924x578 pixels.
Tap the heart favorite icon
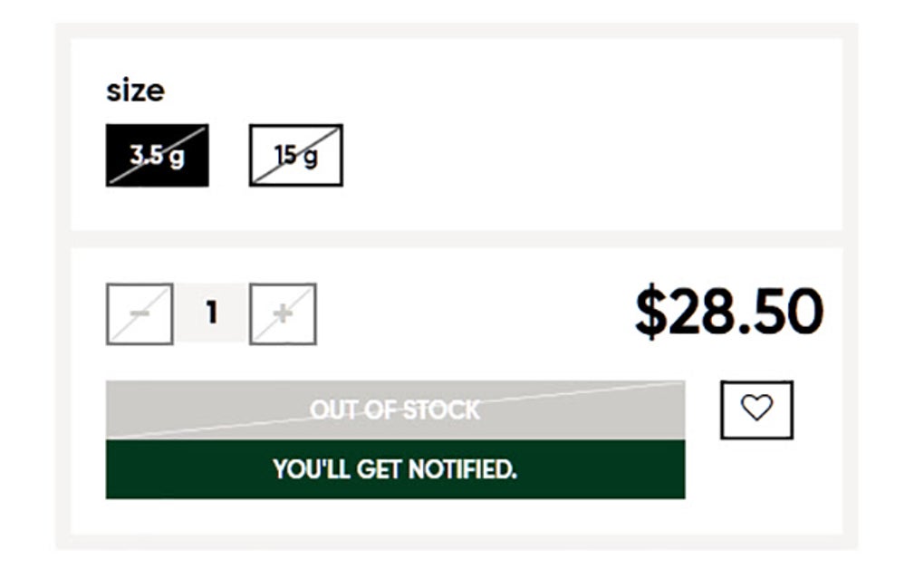[x=756, y=409]
